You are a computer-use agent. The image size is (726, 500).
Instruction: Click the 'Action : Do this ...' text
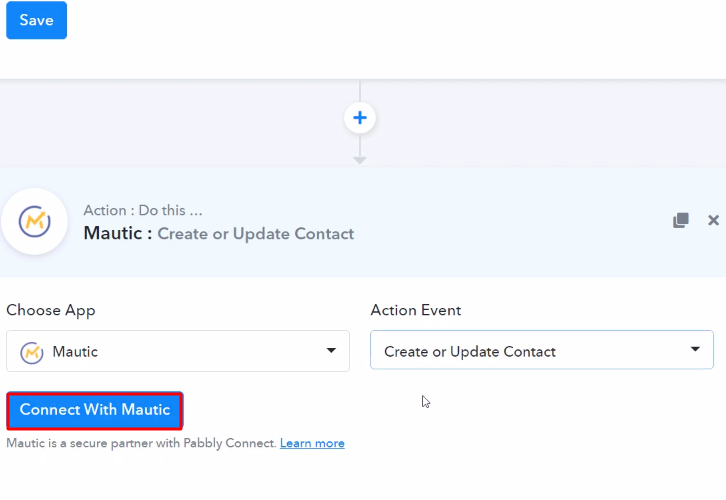pyautogui.click(x=143, y=210)
